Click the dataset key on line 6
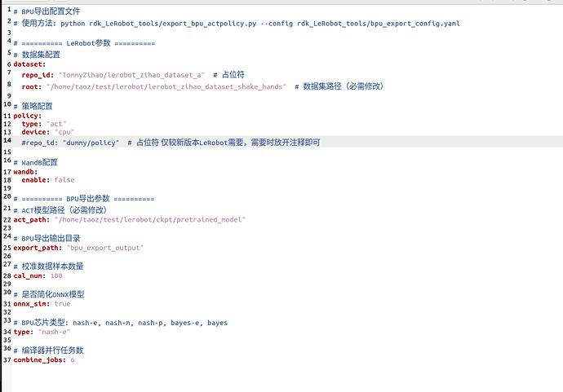Viewport: 563px width, 392px height. click(x=29, y=64)
